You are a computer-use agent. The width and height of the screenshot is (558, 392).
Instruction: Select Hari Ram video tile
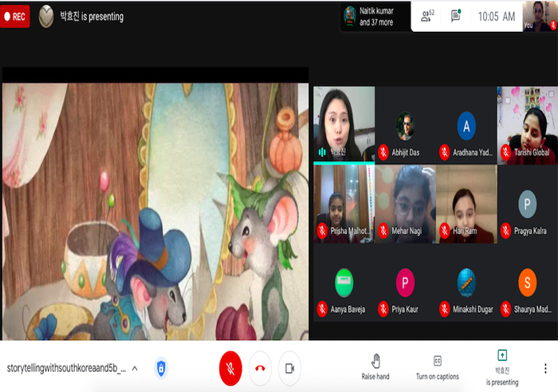click(x=466, y=204)
